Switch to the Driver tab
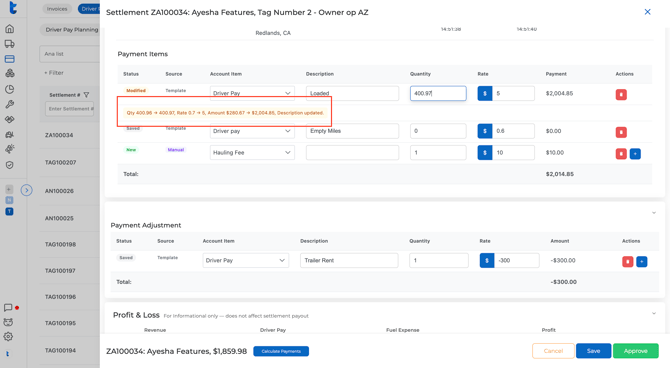The image size is (670, 368). 89,9
